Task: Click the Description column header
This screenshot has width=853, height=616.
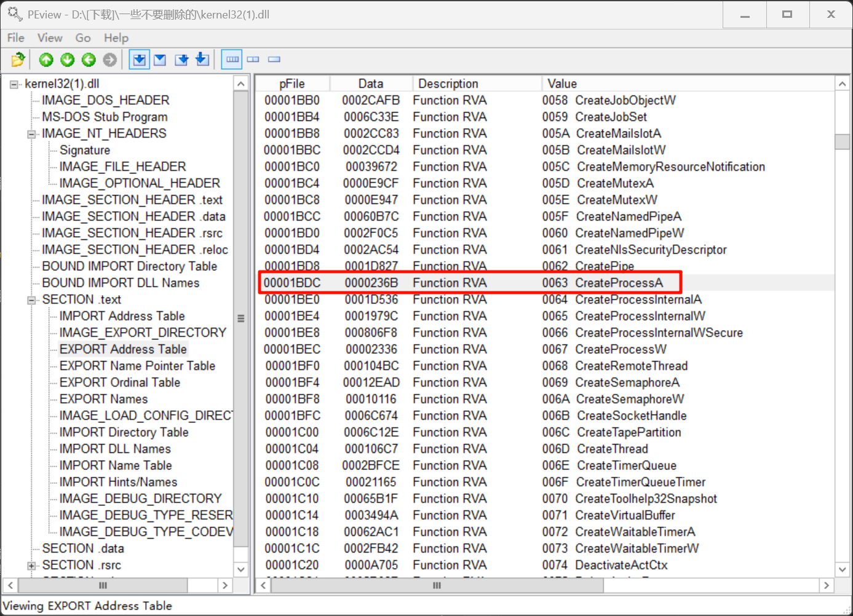Action: pyautogui.click(x=448, y=84)
